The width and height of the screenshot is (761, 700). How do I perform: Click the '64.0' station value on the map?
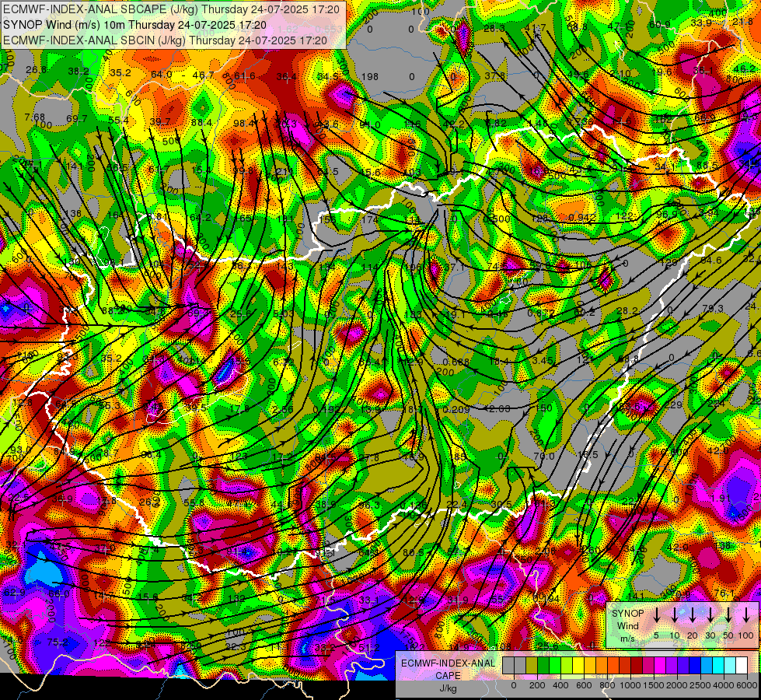[x=161, y=75]
